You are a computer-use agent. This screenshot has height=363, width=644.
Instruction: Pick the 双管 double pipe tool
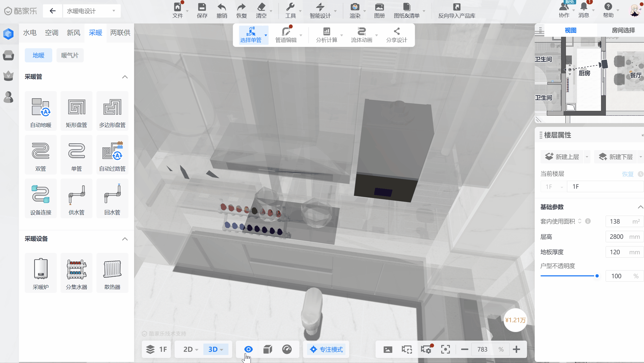[41, 155]
